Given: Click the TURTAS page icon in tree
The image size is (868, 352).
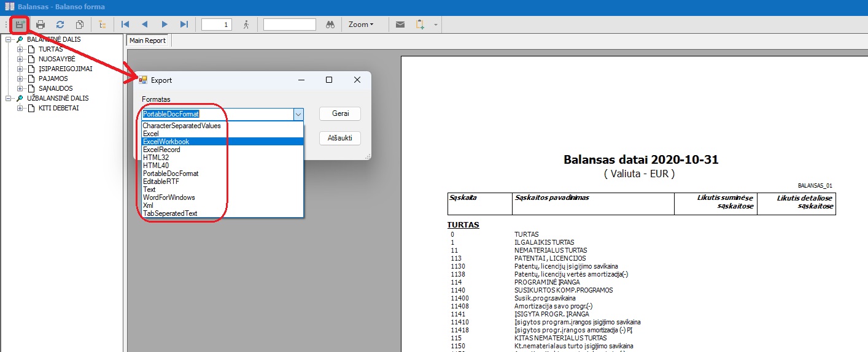Looking at the screenshot, I should 31,49.
